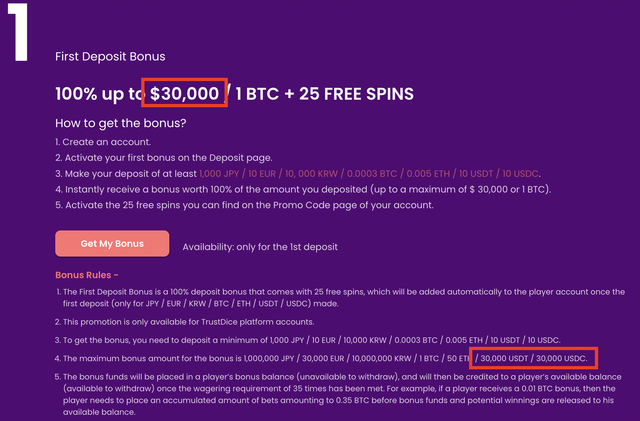Select the First Deposit Bonus heading
Image resolution: width=640 pixels, height=421 pixels.
click(110, 56)
